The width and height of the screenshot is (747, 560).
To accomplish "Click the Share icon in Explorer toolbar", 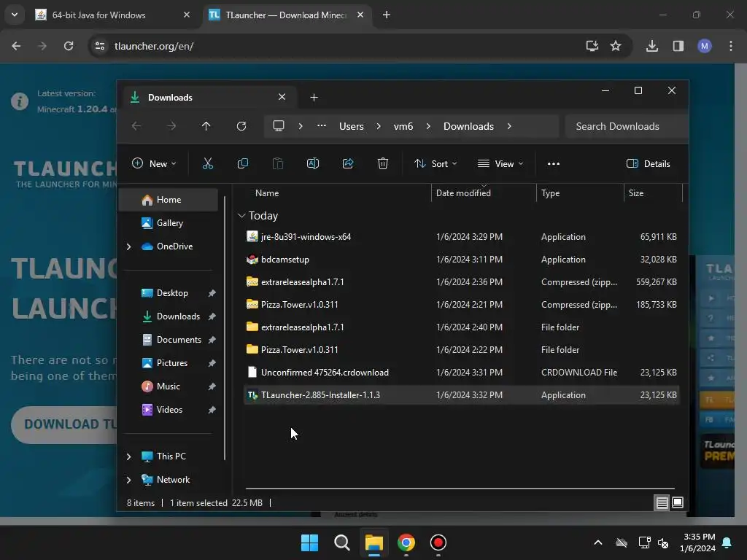I will (x=348, y=164).
